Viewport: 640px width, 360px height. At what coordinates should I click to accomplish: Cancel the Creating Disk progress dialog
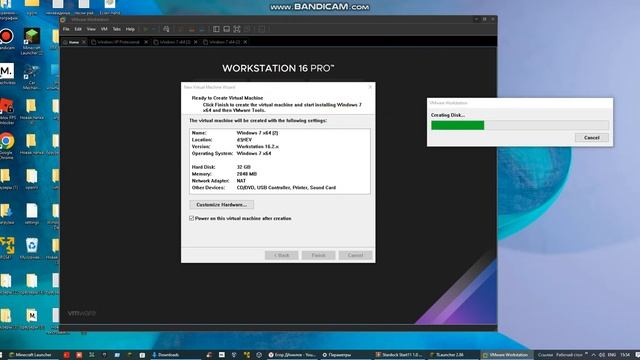(591, 138)
